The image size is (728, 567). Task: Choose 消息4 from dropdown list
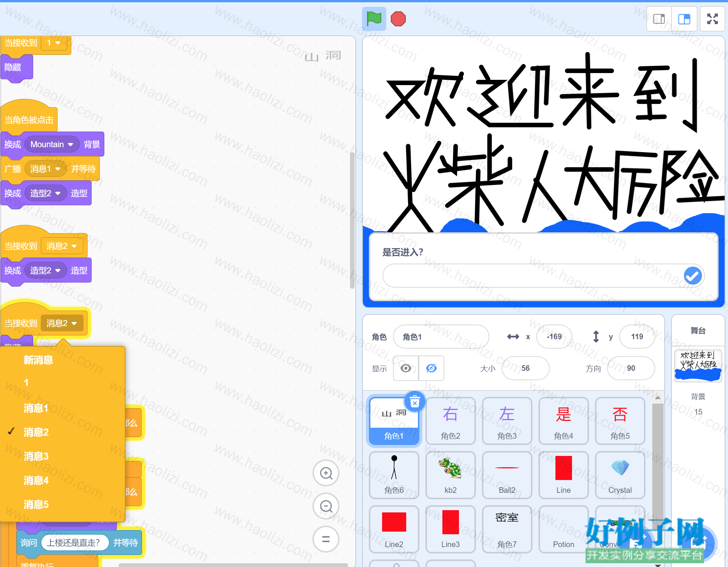click(x=63, y=480)
